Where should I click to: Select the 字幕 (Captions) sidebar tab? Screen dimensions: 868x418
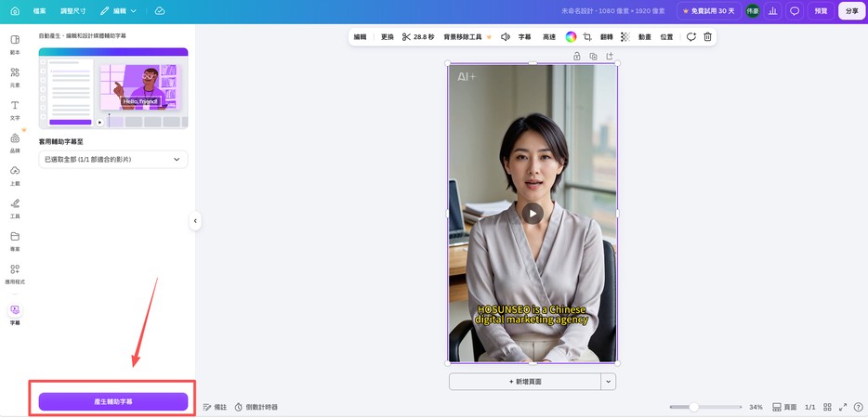pos(15,315)
